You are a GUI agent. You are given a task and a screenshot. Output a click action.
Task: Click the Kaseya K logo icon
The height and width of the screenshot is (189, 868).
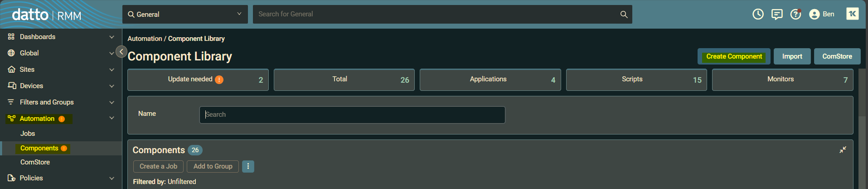tap(852, 14)
